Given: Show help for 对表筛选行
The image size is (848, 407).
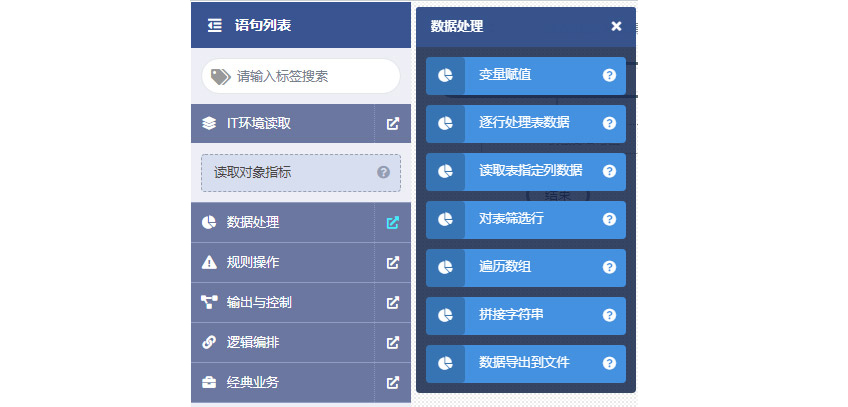Looking at the screenshot, I should (609, 219).
